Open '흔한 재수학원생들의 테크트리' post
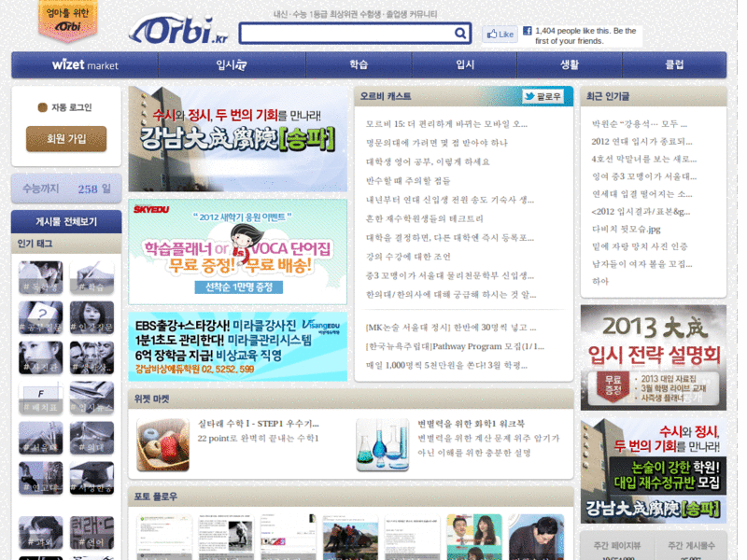The height and width of the screenshot is (560, 747). click(425, 218)
